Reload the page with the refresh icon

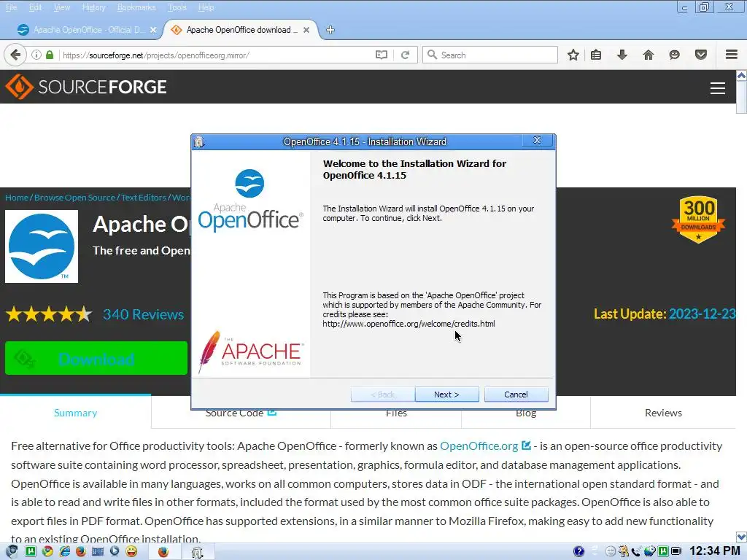pyautogui.click(x=406, y=55)
